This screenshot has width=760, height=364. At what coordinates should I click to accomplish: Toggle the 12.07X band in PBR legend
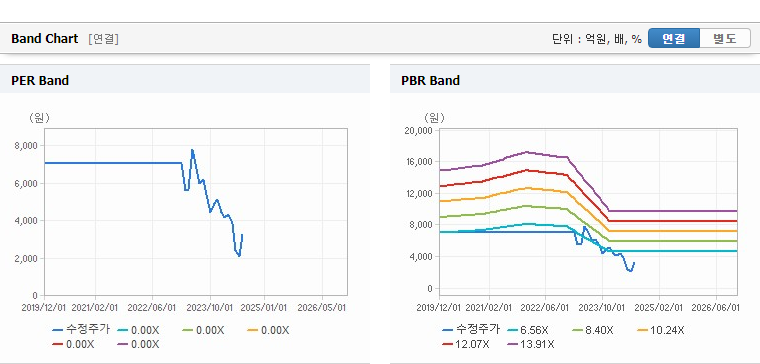(465, 344)
